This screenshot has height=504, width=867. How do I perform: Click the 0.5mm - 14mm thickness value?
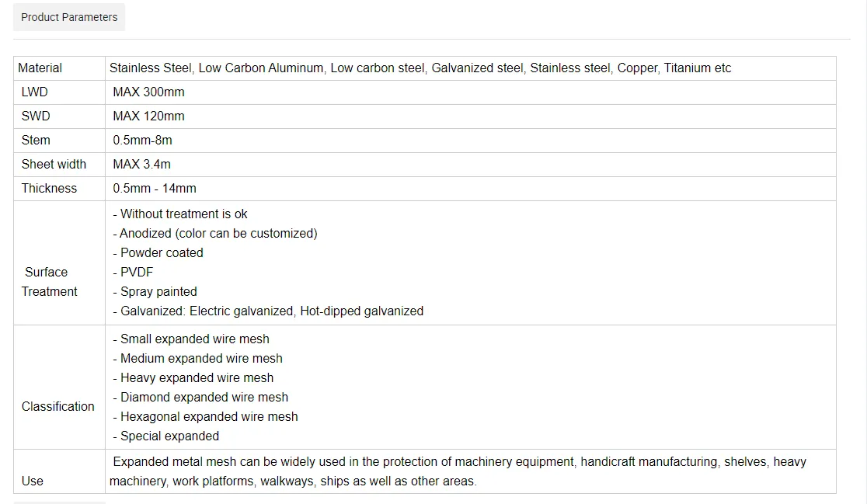pos(155,189)
